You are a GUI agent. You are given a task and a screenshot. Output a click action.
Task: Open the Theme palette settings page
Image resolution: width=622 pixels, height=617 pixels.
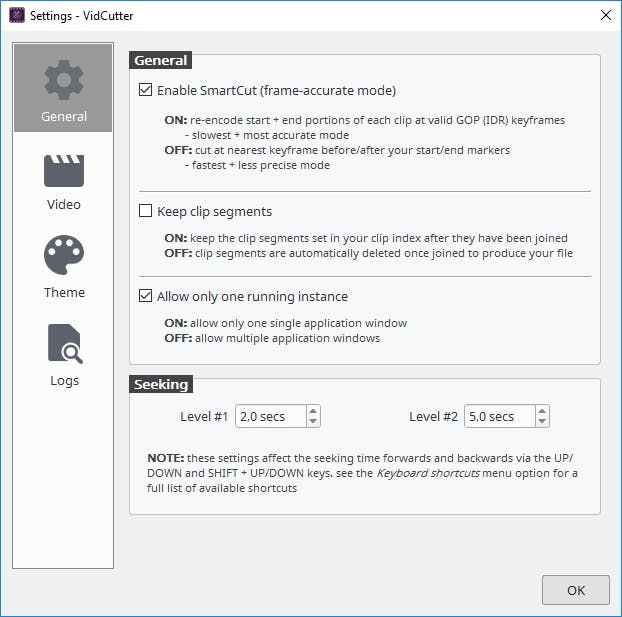(x=64, y=255)
